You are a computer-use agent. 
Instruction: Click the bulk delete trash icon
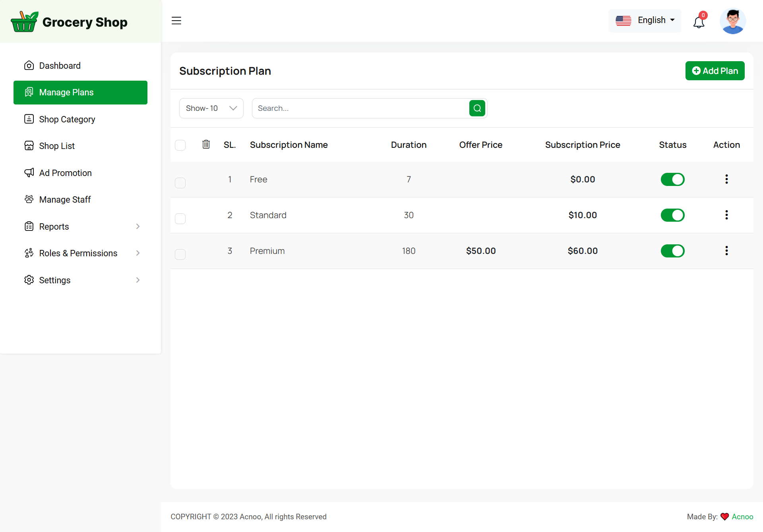206,144
